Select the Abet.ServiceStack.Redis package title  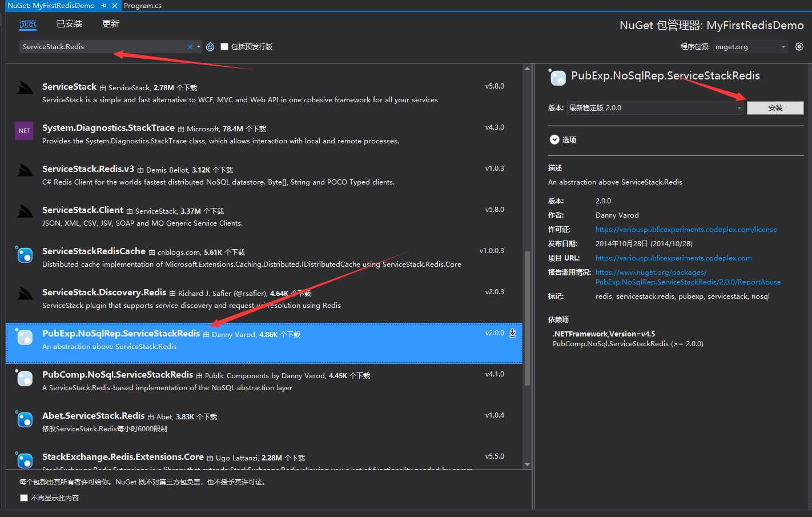click(x=93, y=416)
